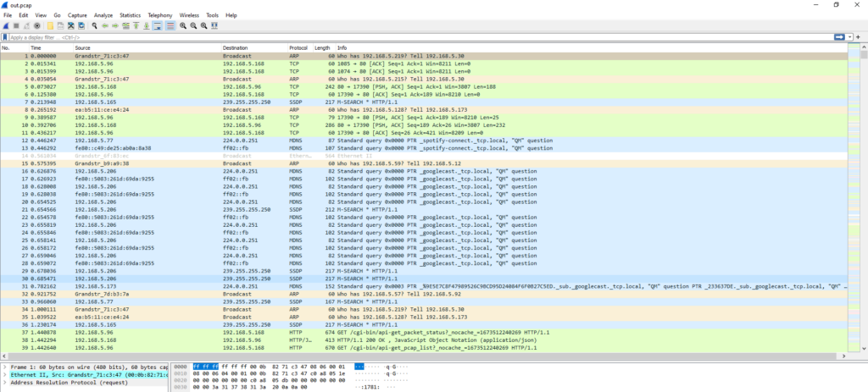Open the Statistics menu

130,15
